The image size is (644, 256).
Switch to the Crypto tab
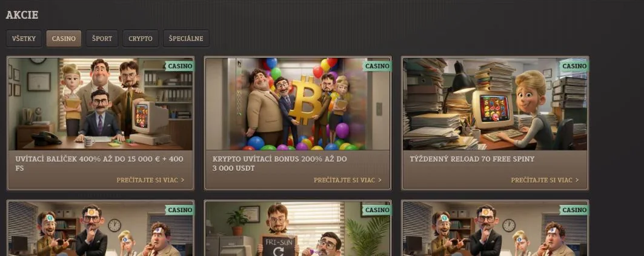click(x=141, y=39)
